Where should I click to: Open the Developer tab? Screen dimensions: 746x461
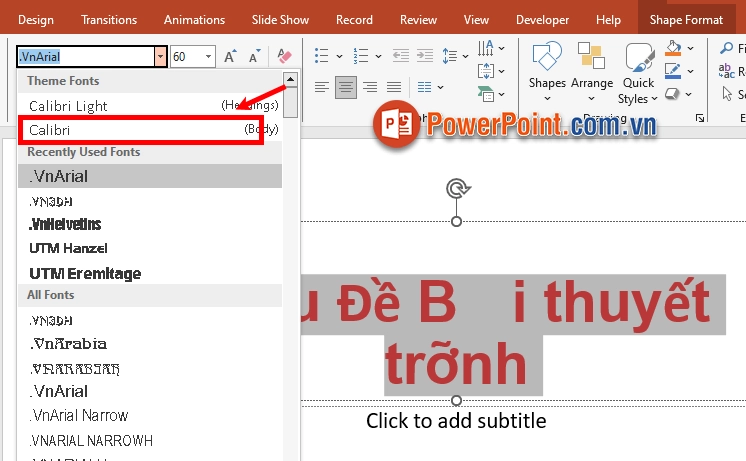(542, 20)
